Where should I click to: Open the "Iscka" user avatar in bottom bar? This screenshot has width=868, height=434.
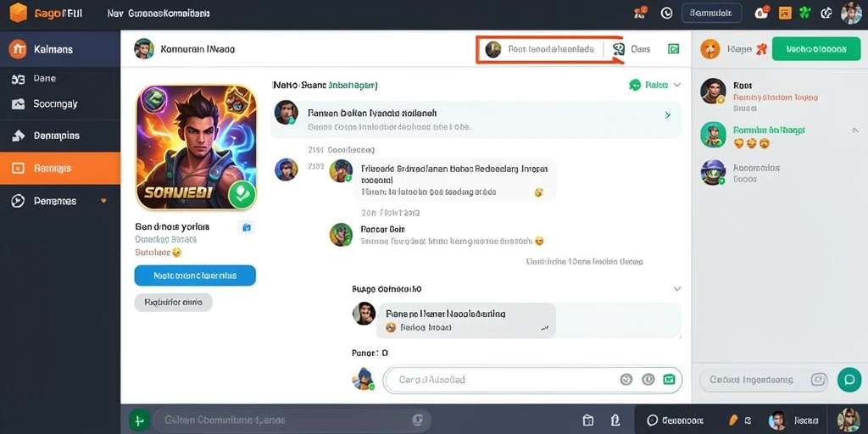coord(776,420)
